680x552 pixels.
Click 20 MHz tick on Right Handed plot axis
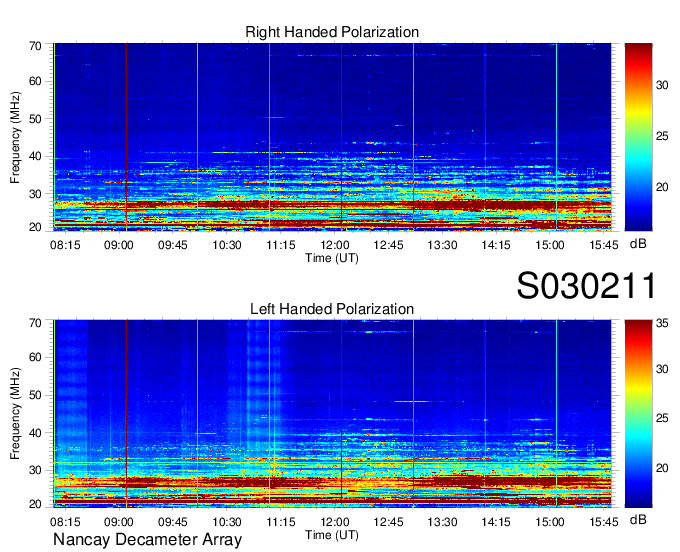pos(35,227)
